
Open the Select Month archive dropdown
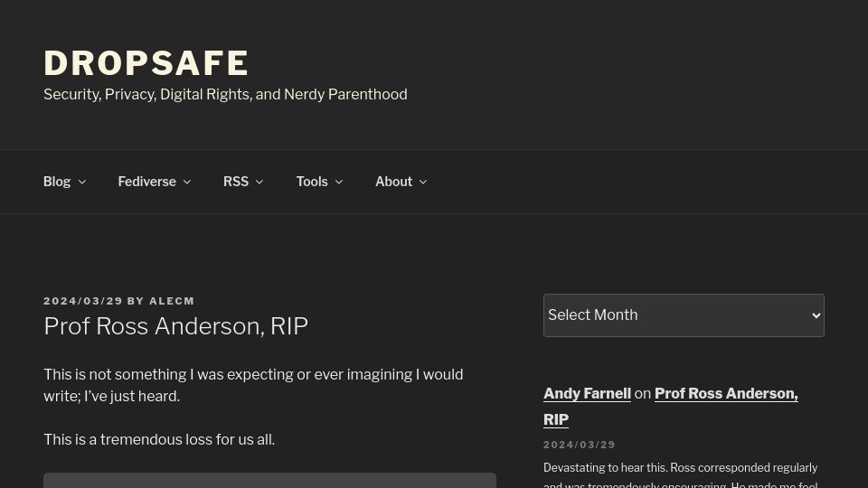(684, 315)
